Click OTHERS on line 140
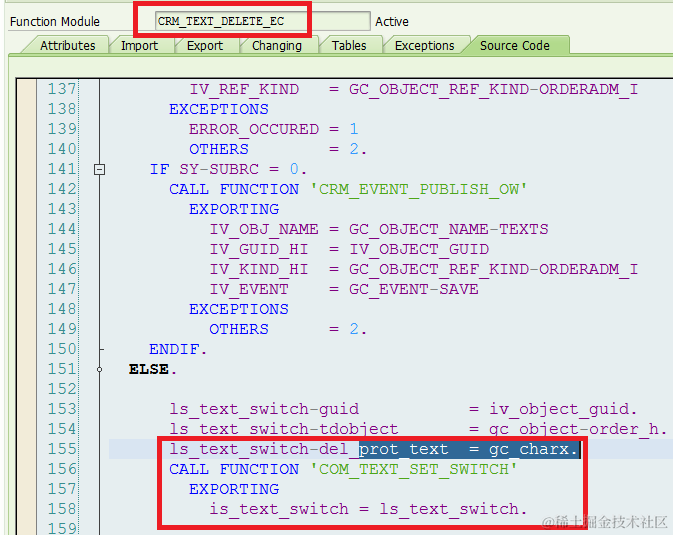The height and width of the screenshot is (535, 673). (x=218, y=149)
